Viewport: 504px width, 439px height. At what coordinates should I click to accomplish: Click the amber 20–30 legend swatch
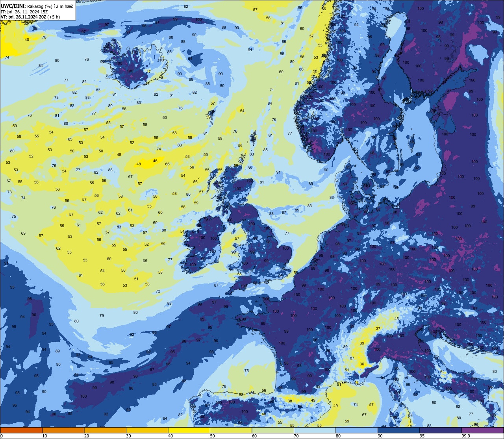click(x=105, y=430)
